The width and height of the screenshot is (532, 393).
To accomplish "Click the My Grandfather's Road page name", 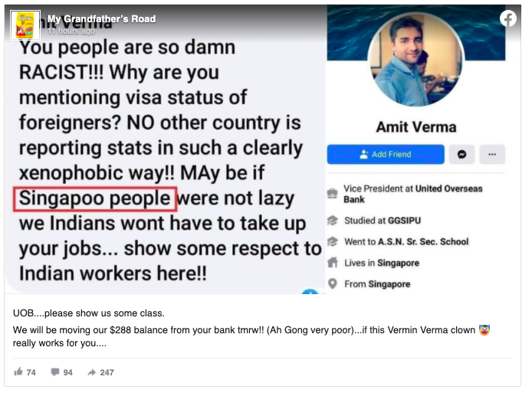I will (x=101, y=18).
